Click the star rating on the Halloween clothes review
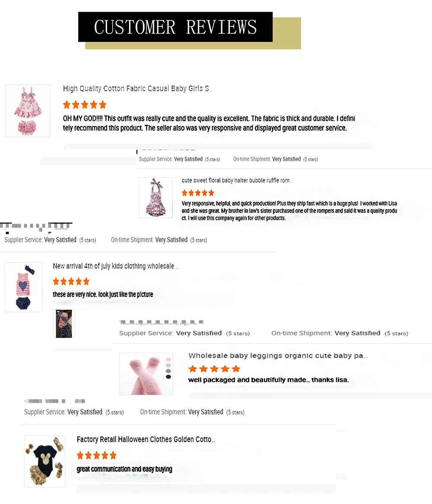Image resolution: width=432 pixels, height=504 pixels. (x=97, y=455)
